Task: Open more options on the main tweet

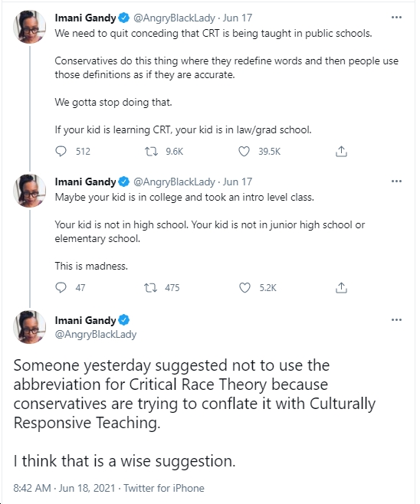Action: [x=396, y=320]
